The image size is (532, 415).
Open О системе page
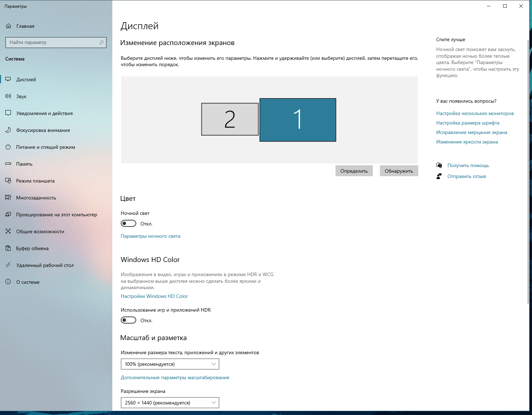(x=56, y=282)
